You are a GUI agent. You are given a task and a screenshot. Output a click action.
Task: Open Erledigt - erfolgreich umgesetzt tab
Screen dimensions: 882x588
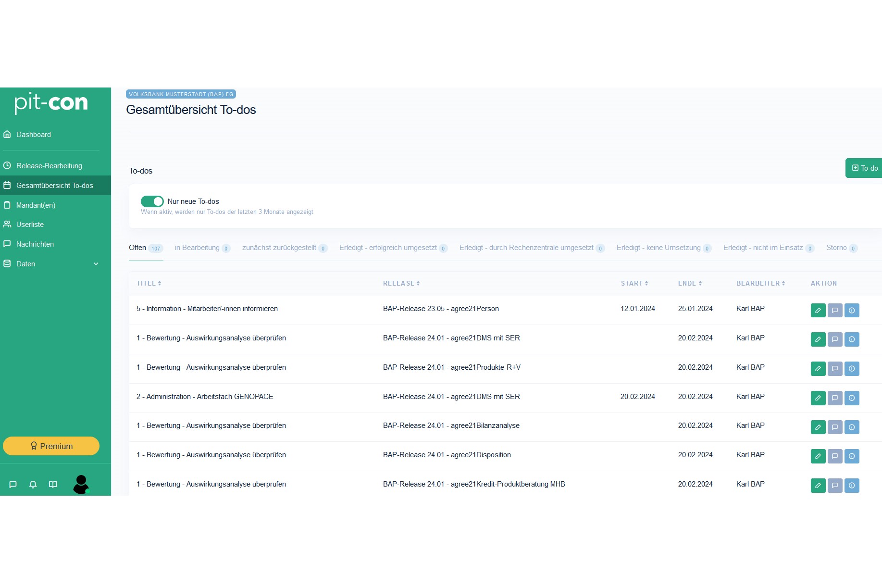coord(393,248)
